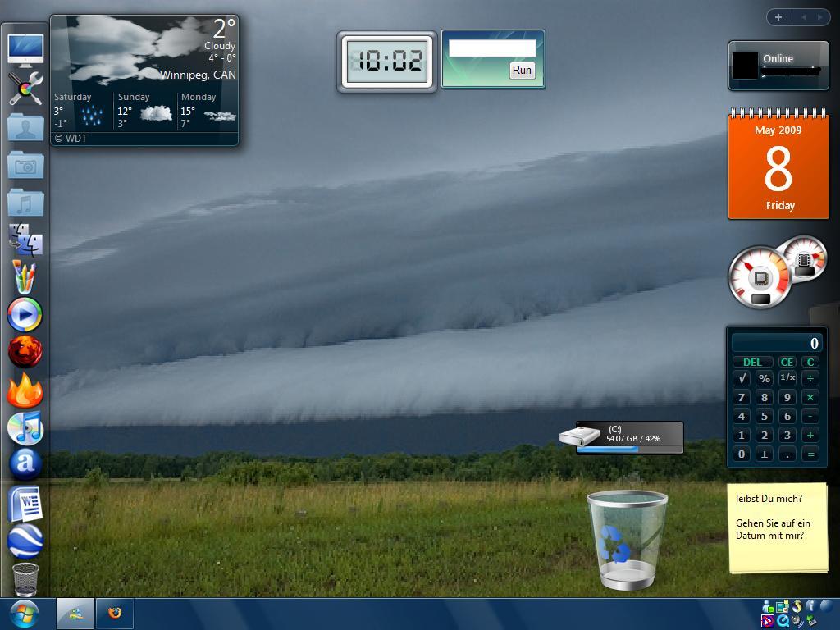Click the info 'i' tray icon
The height and width of the screenshot is (630, 840).
point(810,606)
